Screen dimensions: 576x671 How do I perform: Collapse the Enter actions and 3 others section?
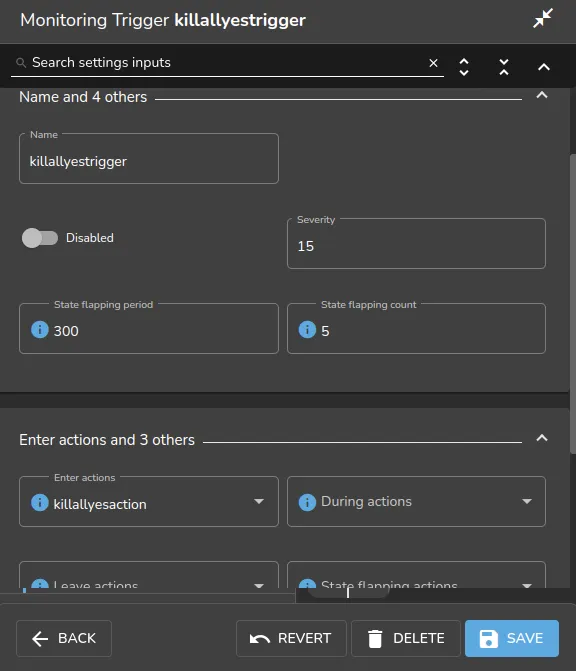[542, 438]
